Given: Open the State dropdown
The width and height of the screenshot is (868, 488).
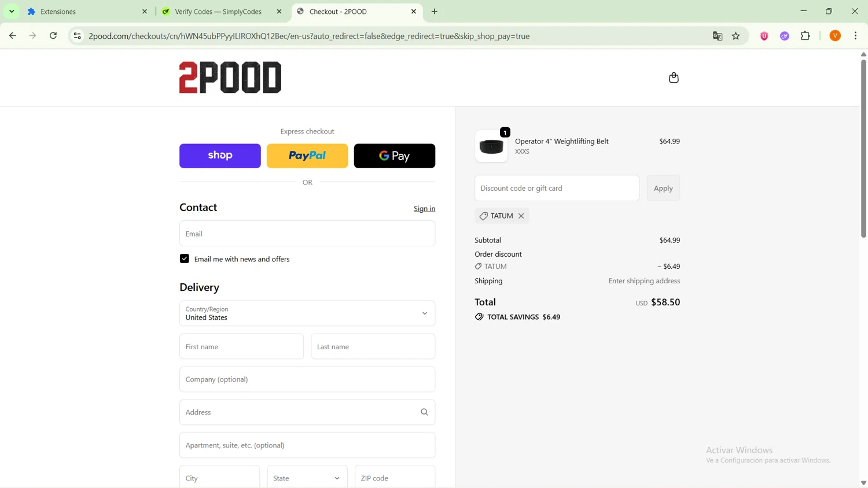Looking at the screenshot, I should 307,478.
